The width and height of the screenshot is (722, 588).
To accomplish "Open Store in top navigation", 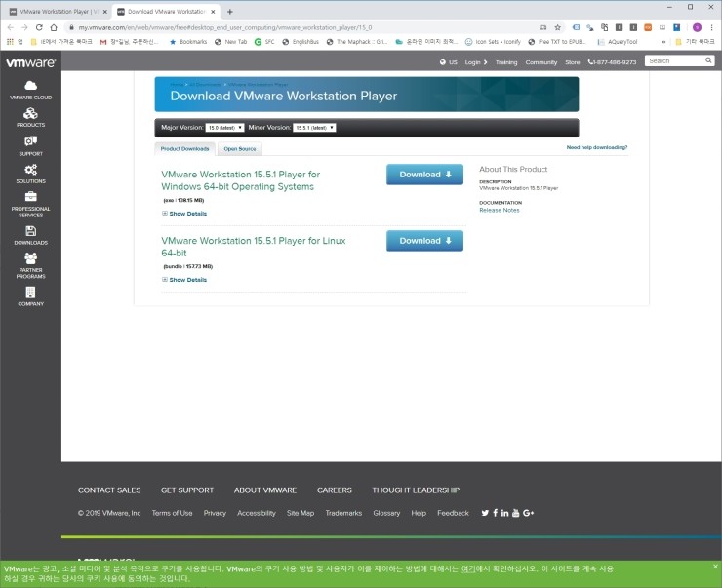I will (x=573, y=62).
